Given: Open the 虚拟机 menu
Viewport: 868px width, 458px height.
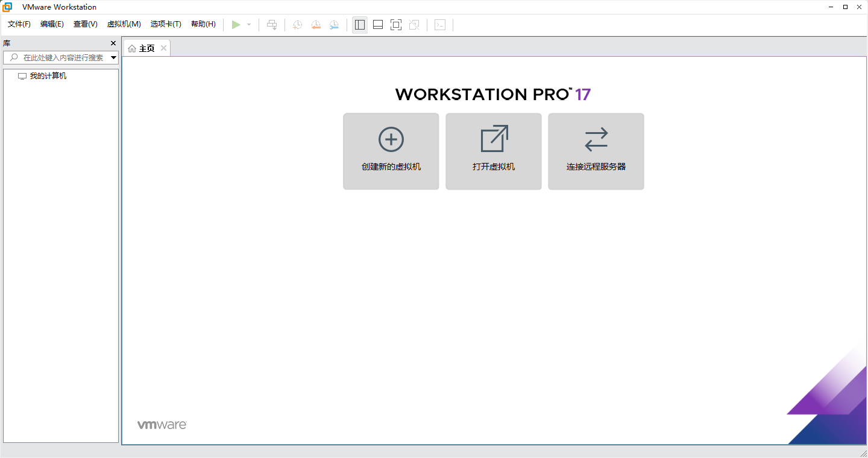Looking at the screenshot, I should pyautogui.click(x=124, y=24).
